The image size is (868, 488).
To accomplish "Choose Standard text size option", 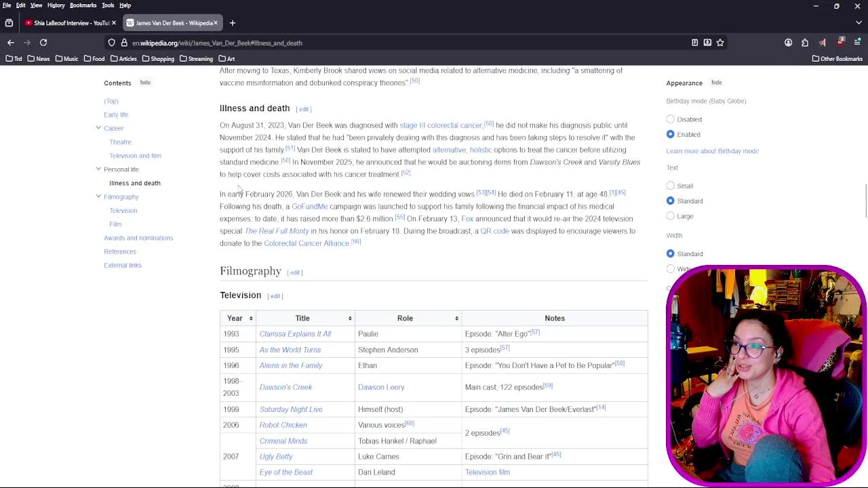I will click(671, 201).
